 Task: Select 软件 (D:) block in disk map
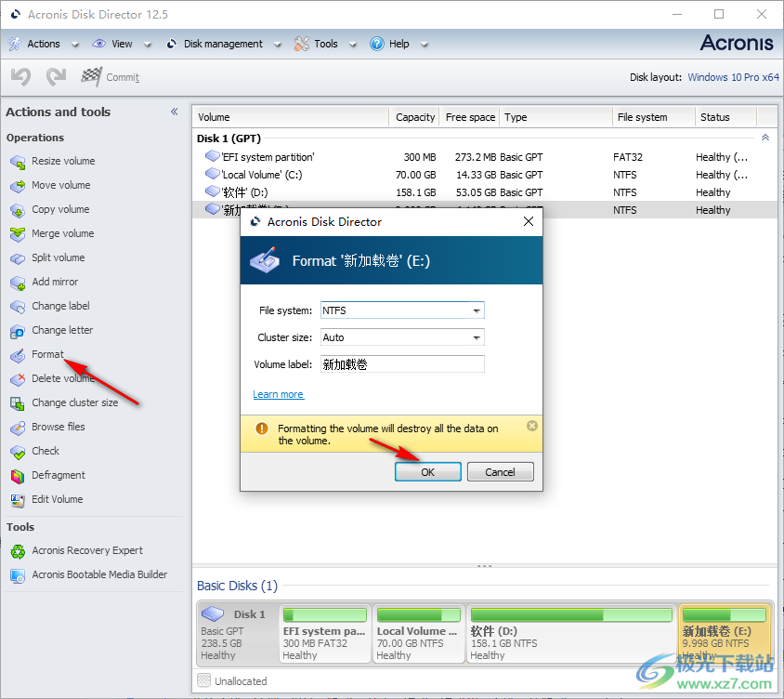coord(571,633)
